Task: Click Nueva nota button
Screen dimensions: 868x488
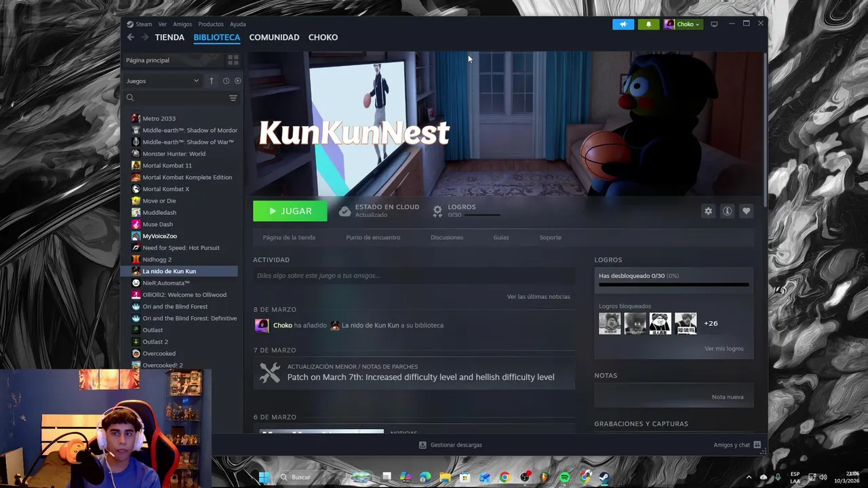Action: (728, 397)
